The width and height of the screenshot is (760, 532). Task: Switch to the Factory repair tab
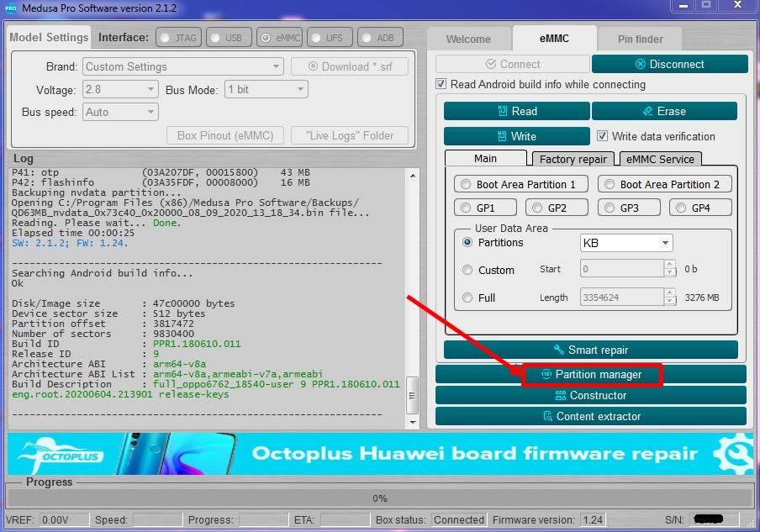click(573, 159)
